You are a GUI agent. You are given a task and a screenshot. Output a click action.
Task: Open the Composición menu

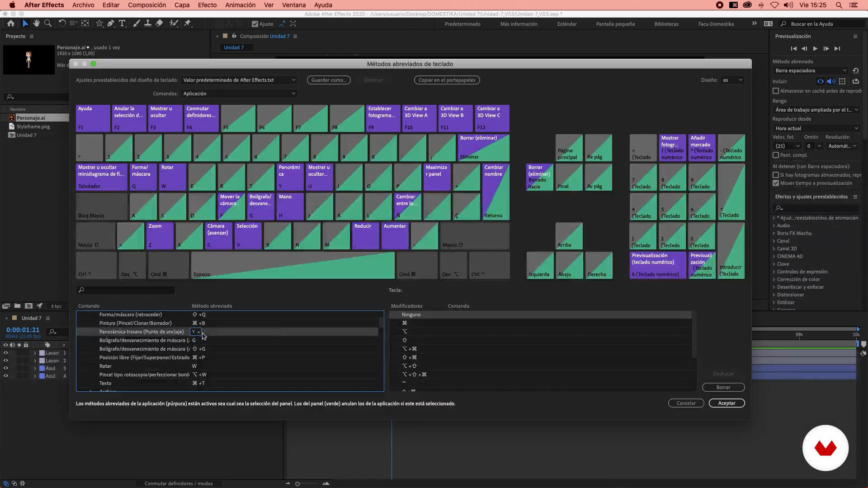click(x=147, y=5)
